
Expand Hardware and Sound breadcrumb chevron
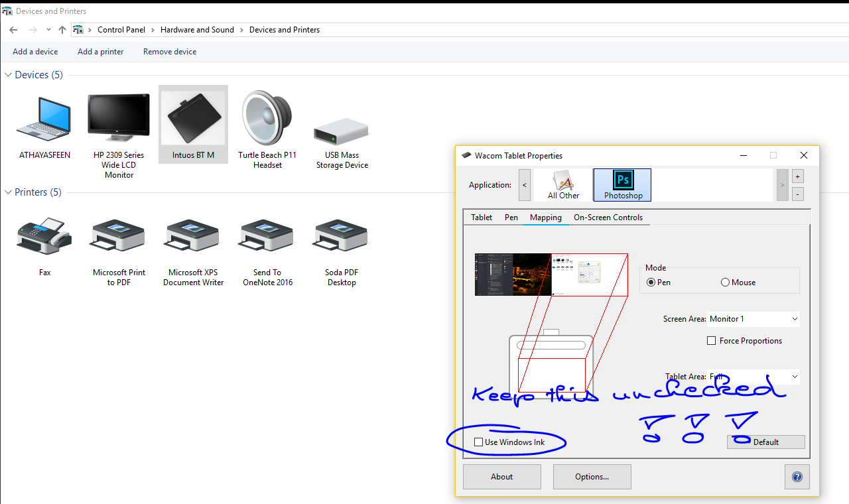[241, 30]
